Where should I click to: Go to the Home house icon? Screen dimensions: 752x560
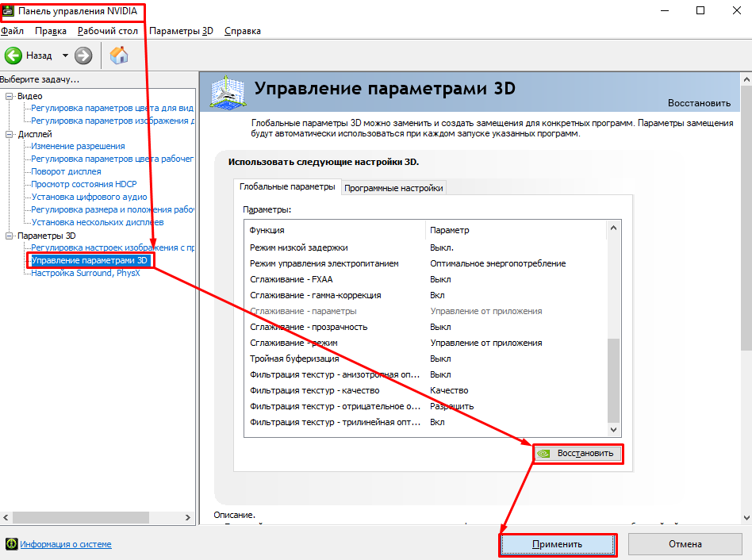119,56
